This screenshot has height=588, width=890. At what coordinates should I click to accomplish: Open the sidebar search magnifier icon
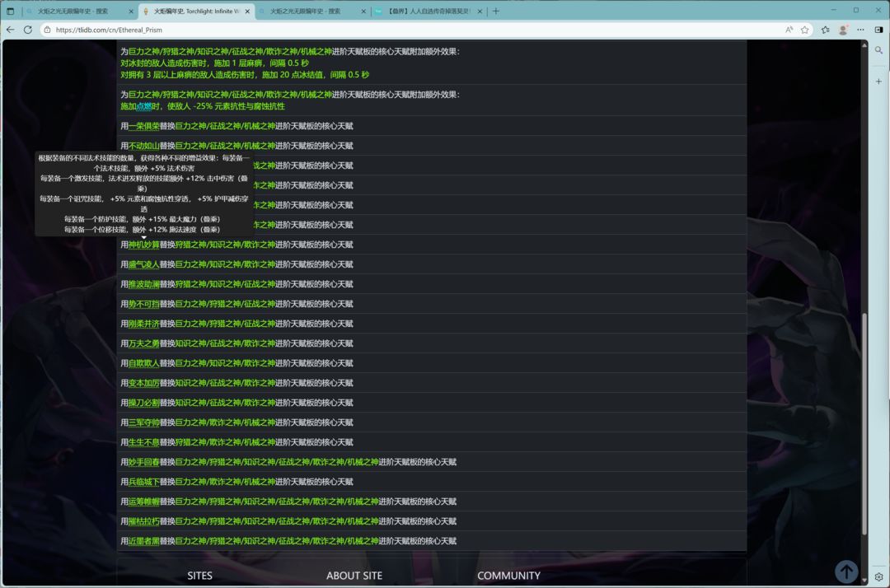(x=879, y=50)
